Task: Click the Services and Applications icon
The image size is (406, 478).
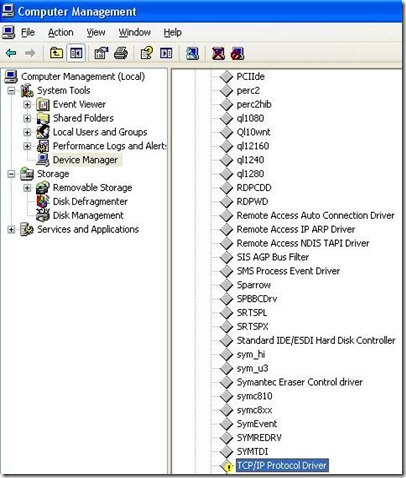Action: pyautogui.click(x=27, y=229)
